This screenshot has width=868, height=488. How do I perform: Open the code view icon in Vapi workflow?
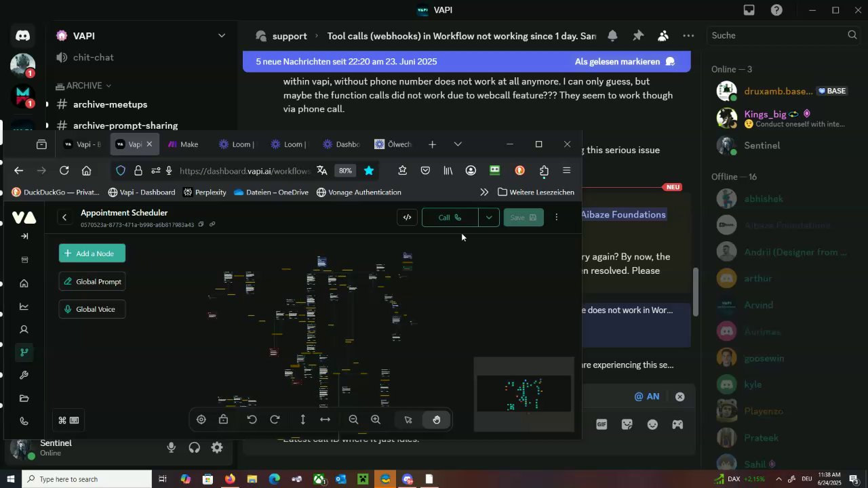pos(407,218)
